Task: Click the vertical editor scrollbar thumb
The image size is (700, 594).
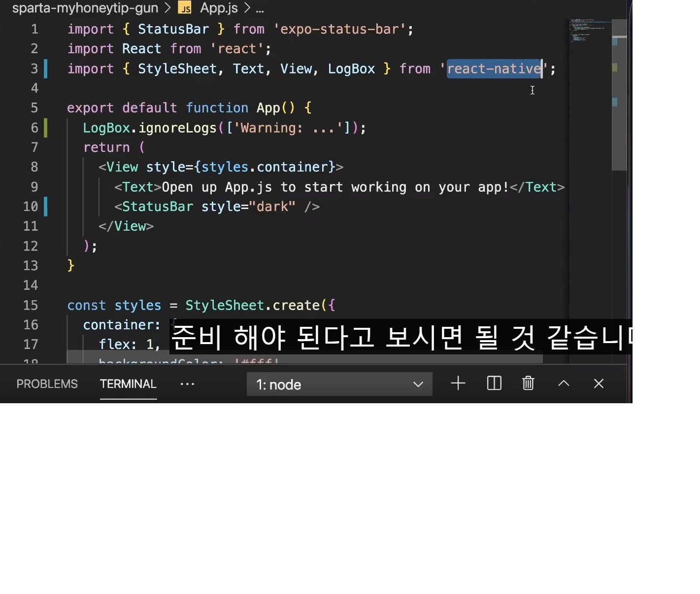Action: coord(619,95)
